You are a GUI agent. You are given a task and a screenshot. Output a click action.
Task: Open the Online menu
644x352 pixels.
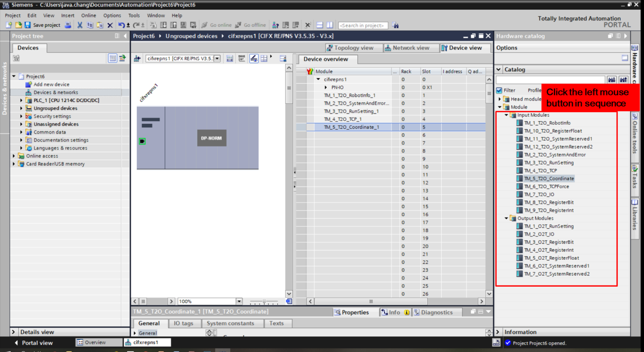89,15
